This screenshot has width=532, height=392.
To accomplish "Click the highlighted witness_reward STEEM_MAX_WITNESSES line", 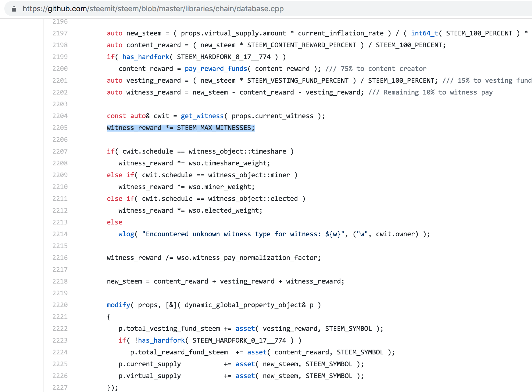I will coord(181,128).
